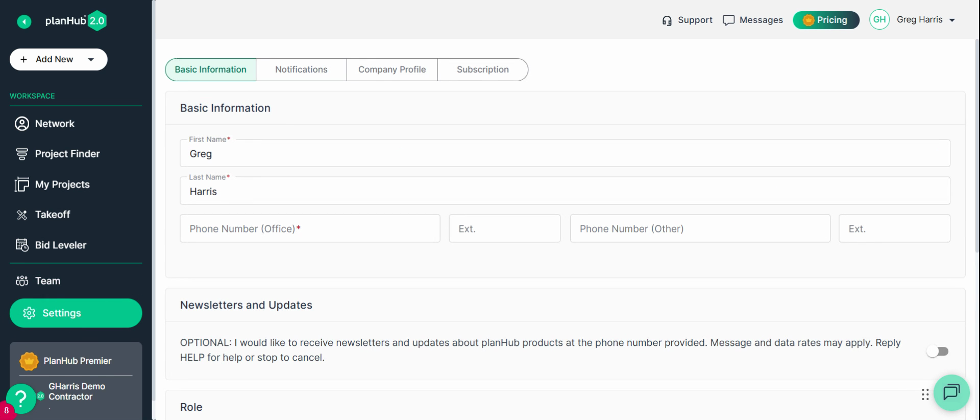The height and width of the screenshot is (420, 980).
Task: Click the Pricing button
Action: (826, 20)
